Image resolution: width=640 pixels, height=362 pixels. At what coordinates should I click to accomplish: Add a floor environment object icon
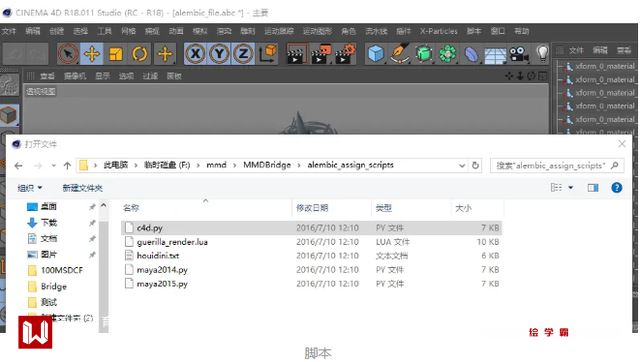495,55
